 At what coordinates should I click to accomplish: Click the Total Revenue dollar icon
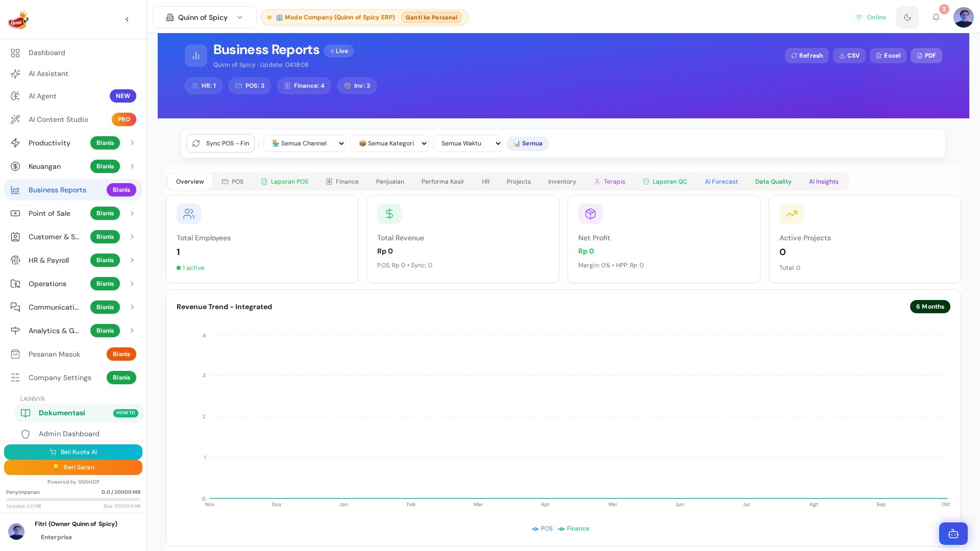pos(389,214)
